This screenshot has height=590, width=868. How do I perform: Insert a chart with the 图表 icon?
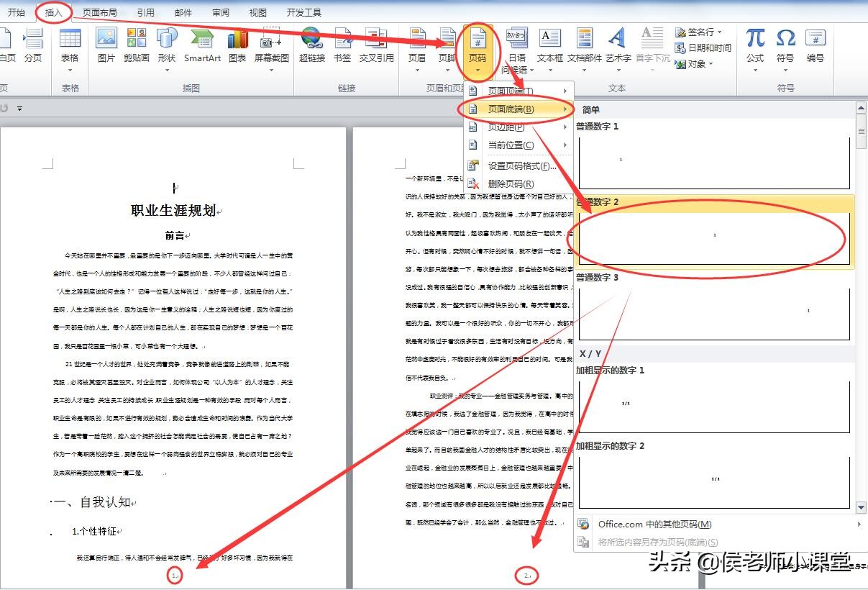click(237, 45)
